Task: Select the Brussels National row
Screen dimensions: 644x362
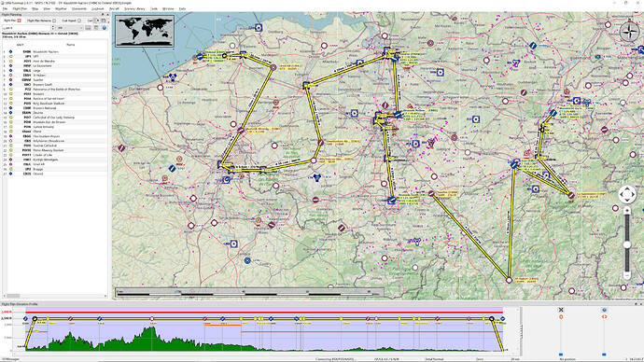Action: 55,108
